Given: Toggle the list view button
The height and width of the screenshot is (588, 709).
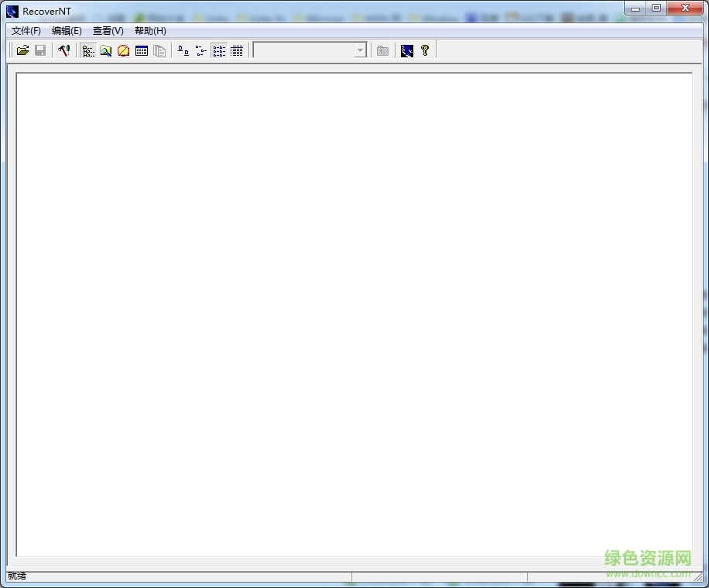Looking at the screenshot, I should (219, 50).
